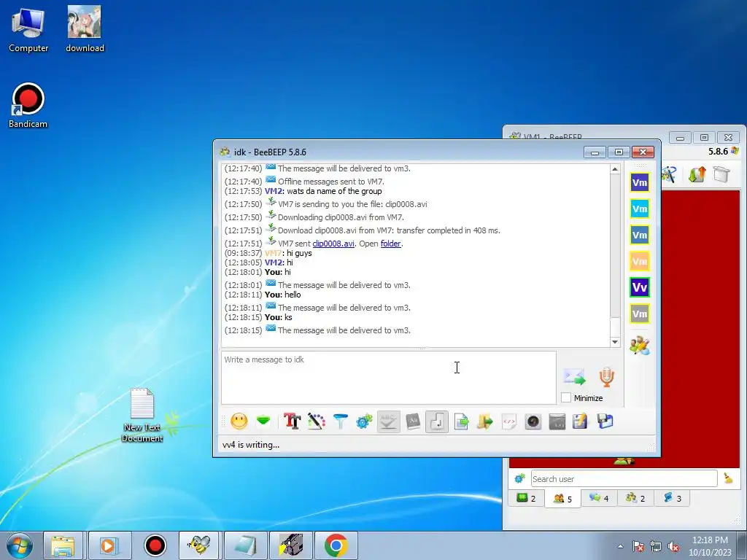Toggle dictionary book word completion icon

(413, 421)
